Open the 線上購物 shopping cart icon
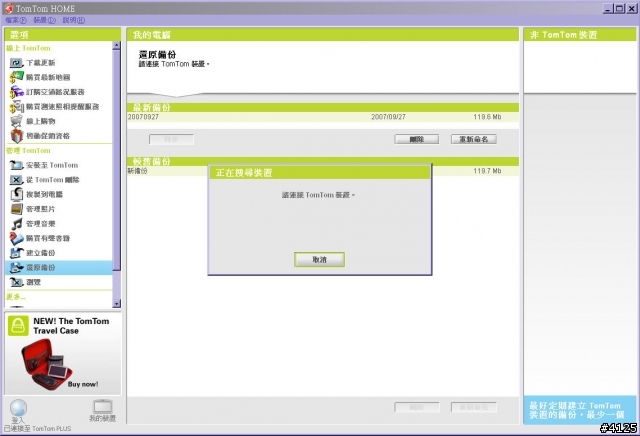640x436 pixels. pos(16,121)
